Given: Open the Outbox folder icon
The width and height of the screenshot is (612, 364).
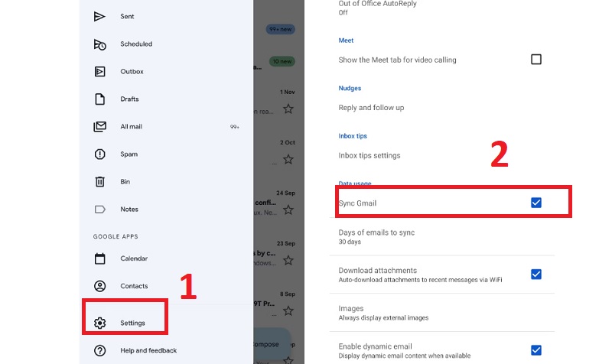Looking at the screenshot, I should [100, 71].
